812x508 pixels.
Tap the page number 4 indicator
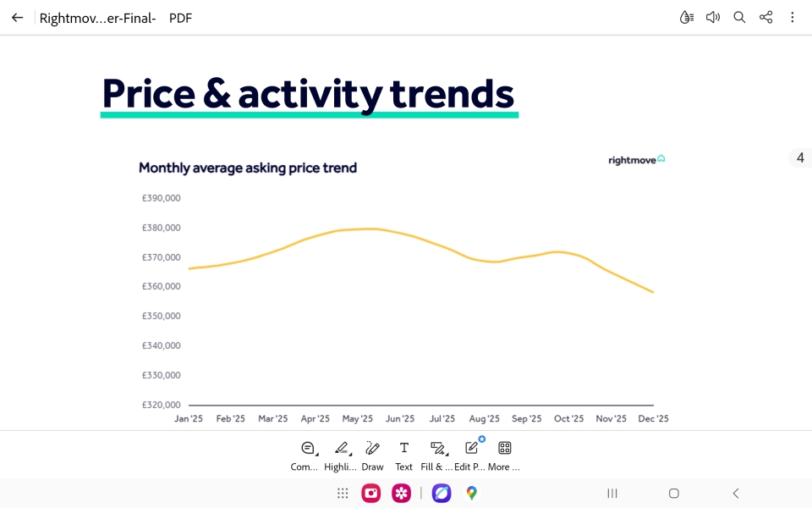(800, 157)
